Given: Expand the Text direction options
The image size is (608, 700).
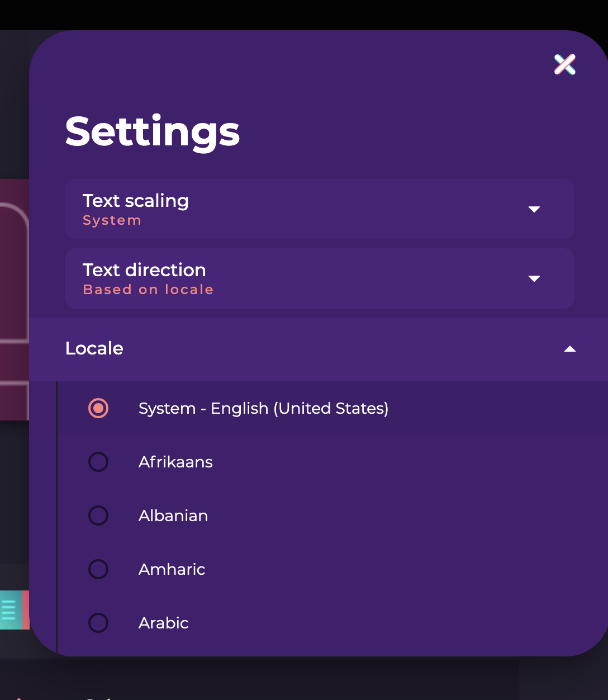Looking at the screenshot, I should click(320, 278).
